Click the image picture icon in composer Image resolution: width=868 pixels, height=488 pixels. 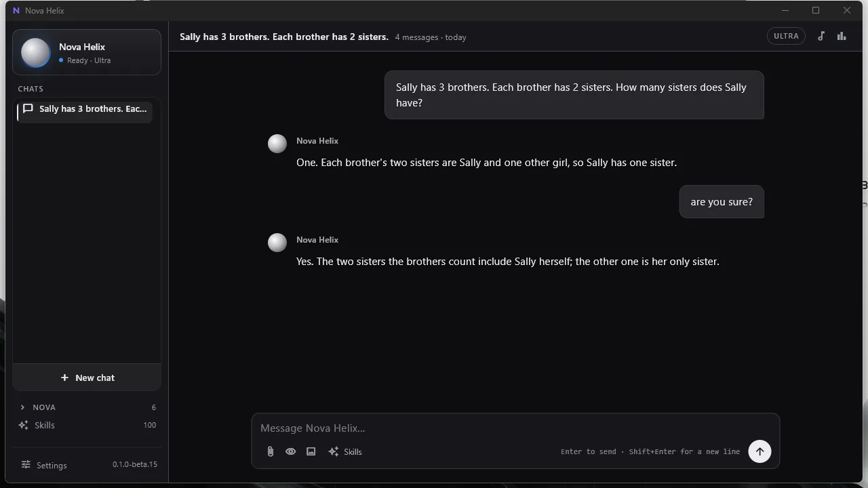click(311, 451)
